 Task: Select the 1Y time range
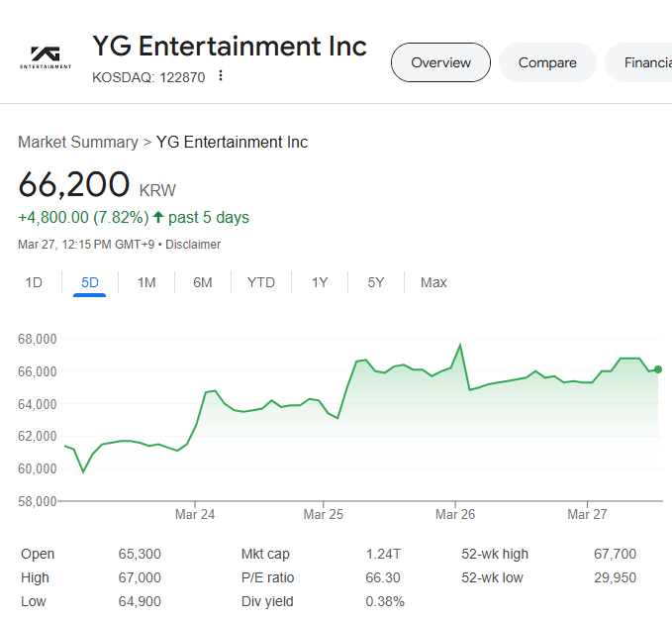(320, 282)
